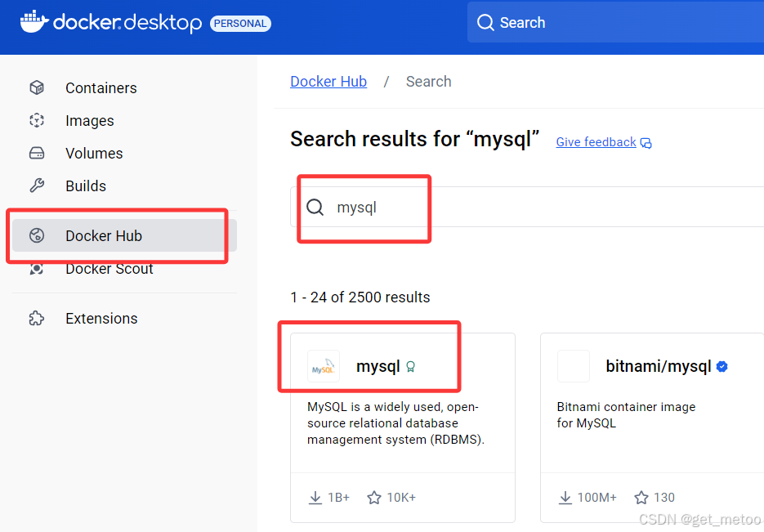Screen dimensions: 764x532
Task: Click the top Search bar field
Action: tap(615, 22)
